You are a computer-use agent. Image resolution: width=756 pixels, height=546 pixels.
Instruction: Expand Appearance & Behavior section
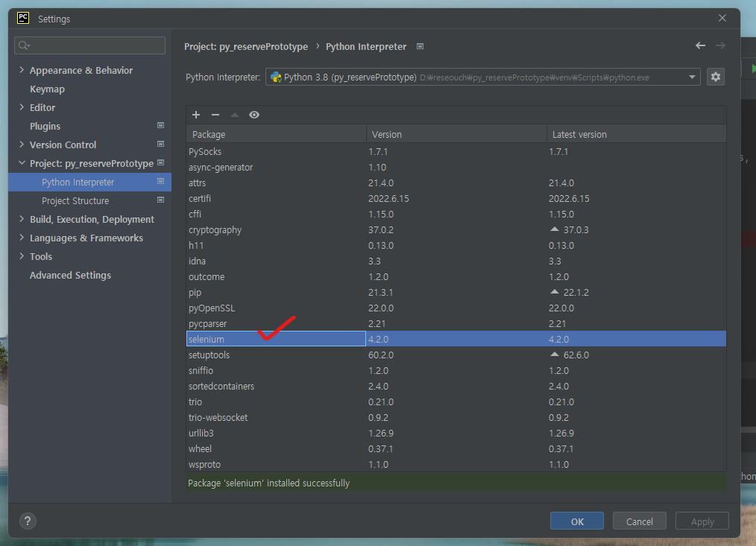pos(22,70)
